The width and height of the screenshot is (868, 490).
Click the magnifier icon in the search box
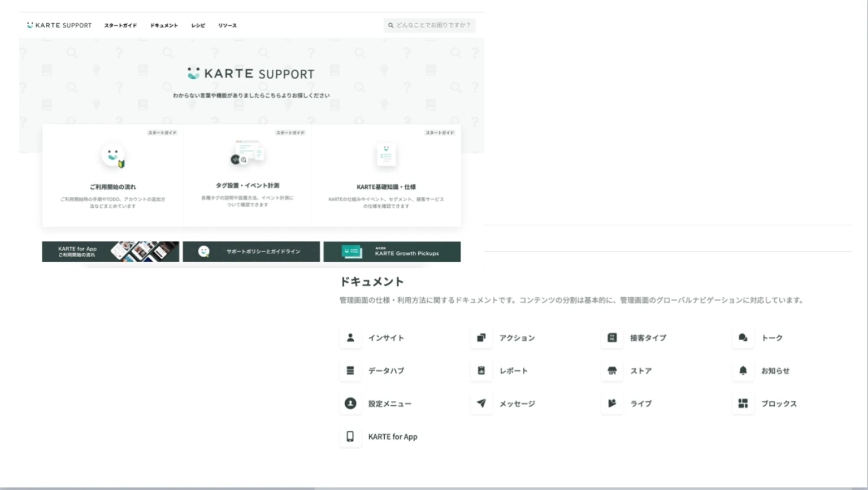tap(390, 25)
